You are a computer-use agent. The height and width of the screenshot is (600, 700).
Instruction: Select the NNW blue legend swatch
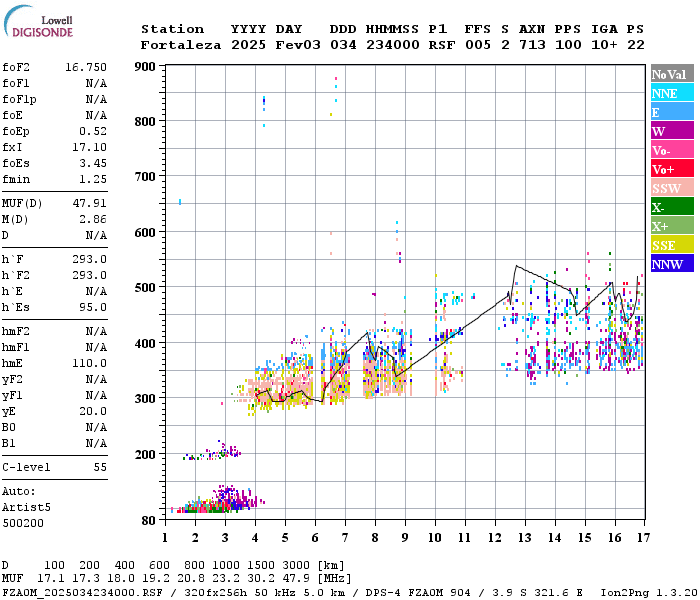pyautogui.click(x=672, y=263)
